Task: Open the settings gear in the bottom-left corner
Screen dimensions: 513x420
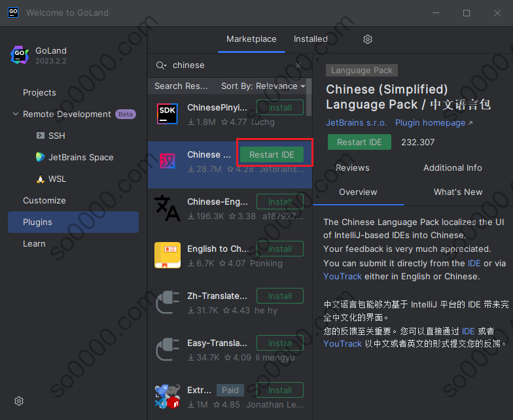Action: tap(19, 401)
